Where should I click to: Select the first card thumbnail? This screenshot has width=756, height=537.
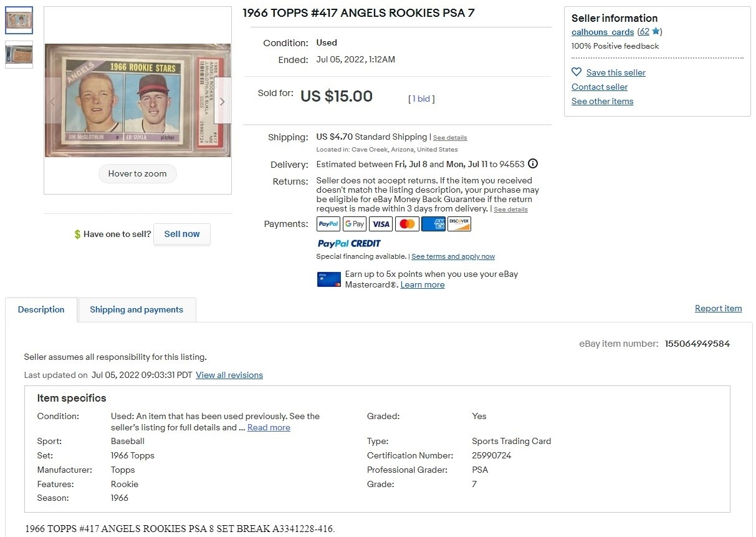pos(19,21)
